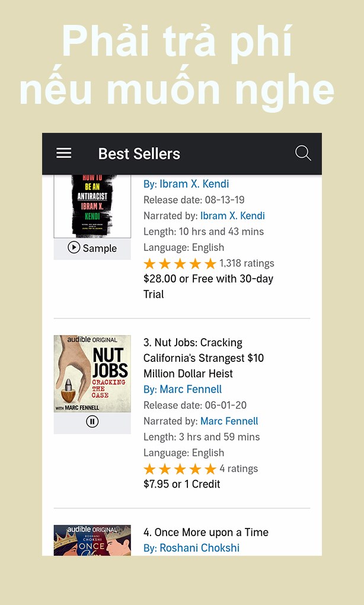Tap the search magnifier icon

(303, 153)
